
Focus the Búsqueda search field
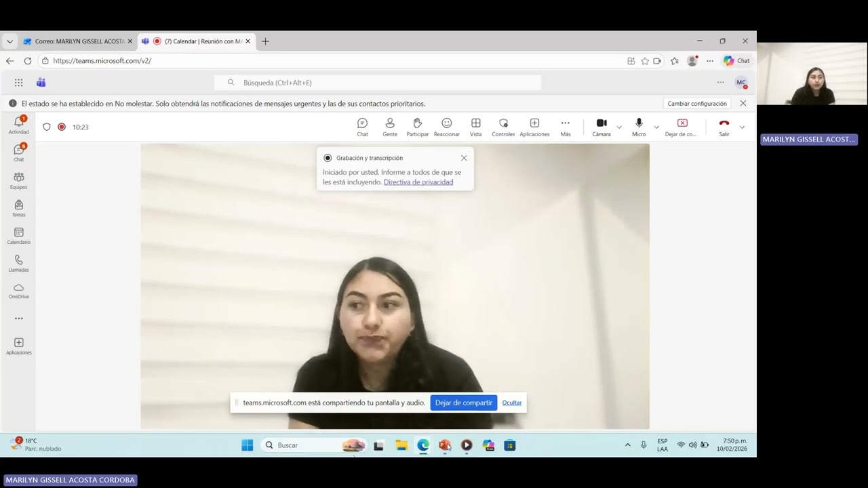(x=378, y=83)
